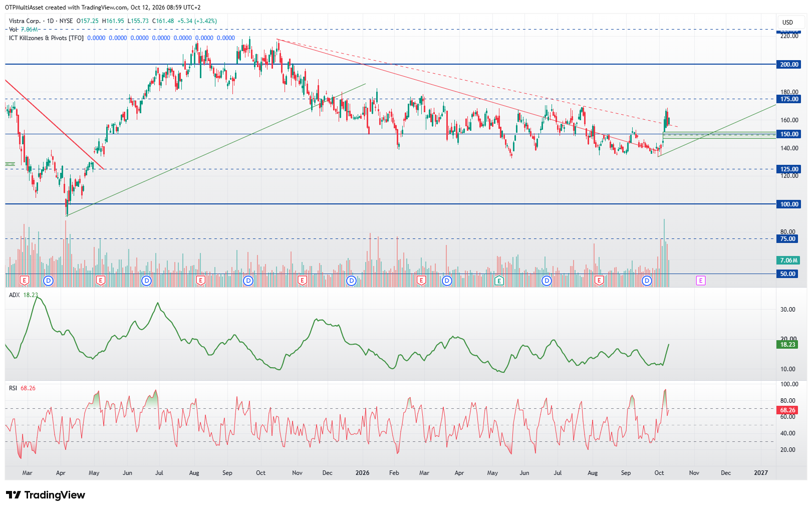Click the ICT Killzones & Pivots [TFO] legend
This screenshot has width=812, height=510.
tap(46, 38)
